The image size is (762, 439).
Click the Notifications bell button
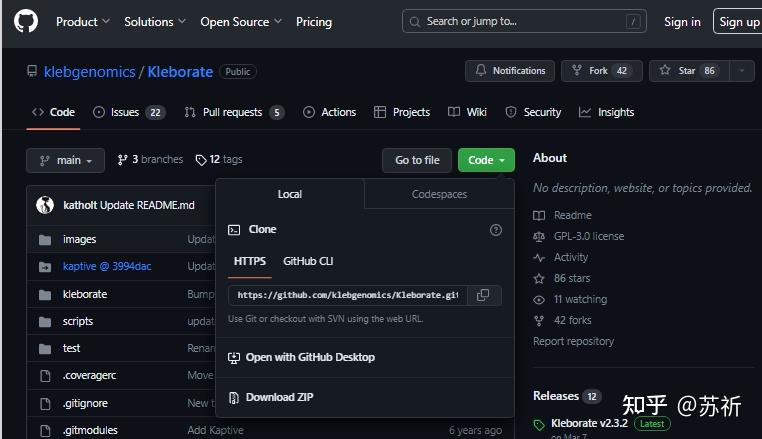(510, 71)
